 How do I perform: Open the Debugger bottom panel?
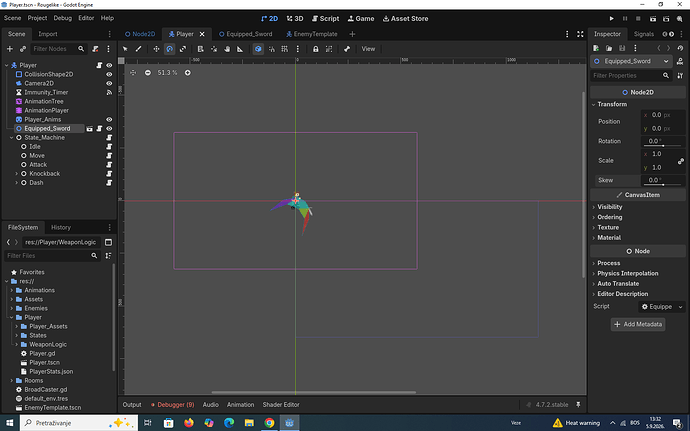click(x=172, y=405)
